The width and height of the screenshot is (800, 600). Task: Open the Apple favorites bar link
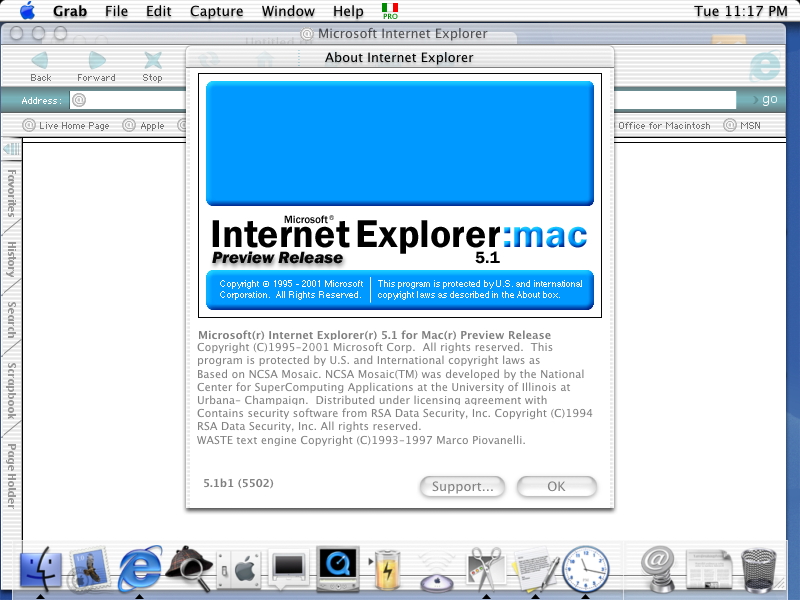point(144,126)
